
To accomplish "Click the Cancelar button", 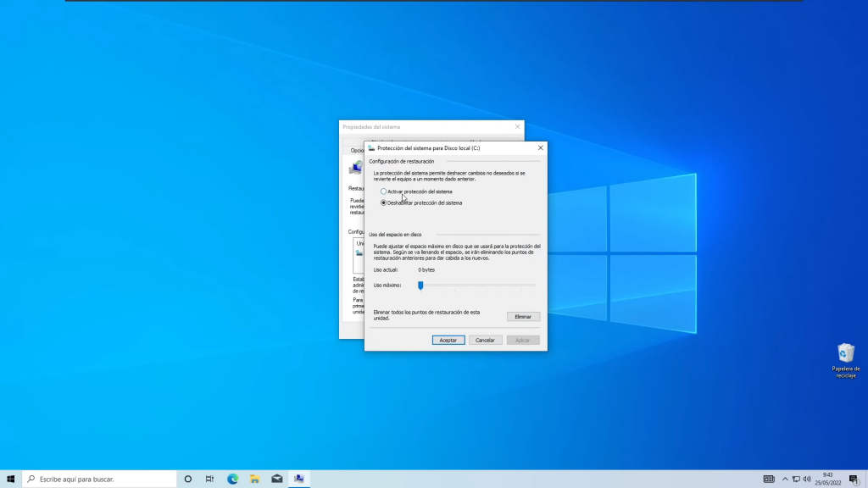I will (x=485, y=340).
